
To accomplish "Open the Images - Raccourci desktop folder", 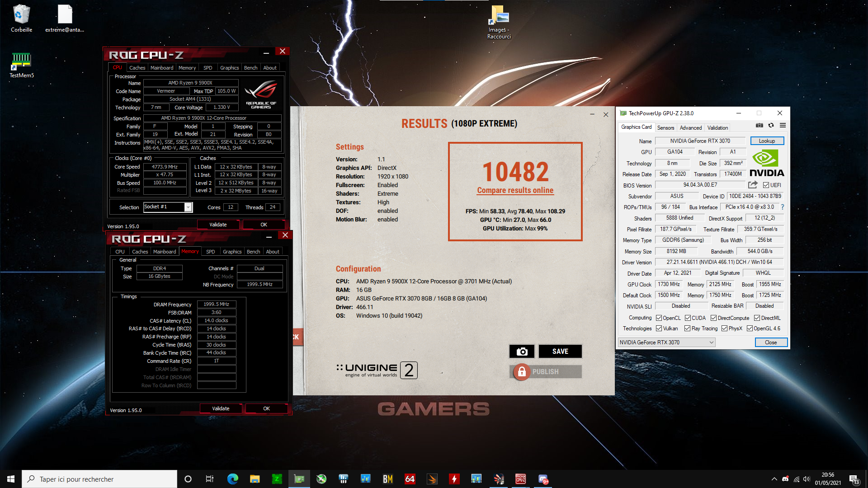I will [499, 22].
